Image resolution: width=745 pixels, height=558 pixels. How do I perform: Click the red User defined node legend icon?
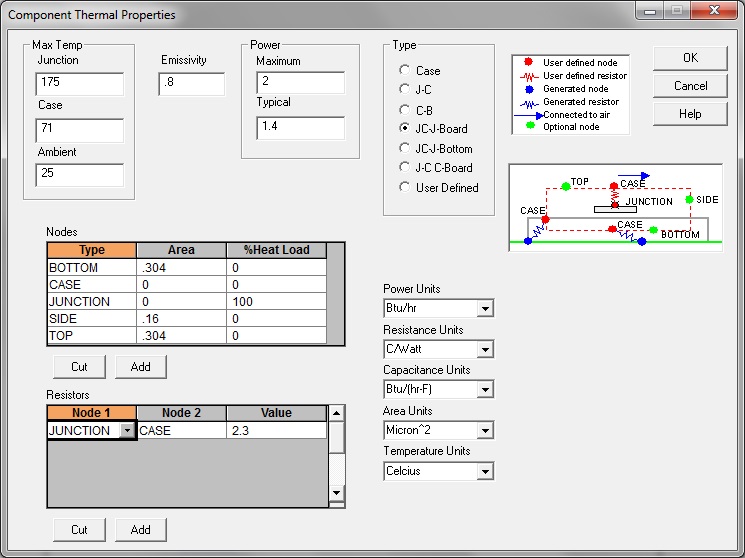click(528, 62)
